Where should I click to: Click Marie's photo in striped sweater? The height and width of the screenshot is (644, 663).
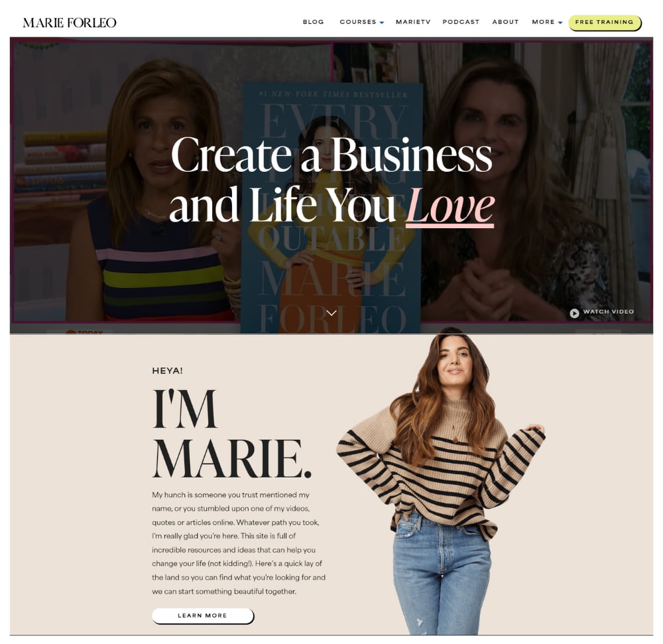point(441,481)
